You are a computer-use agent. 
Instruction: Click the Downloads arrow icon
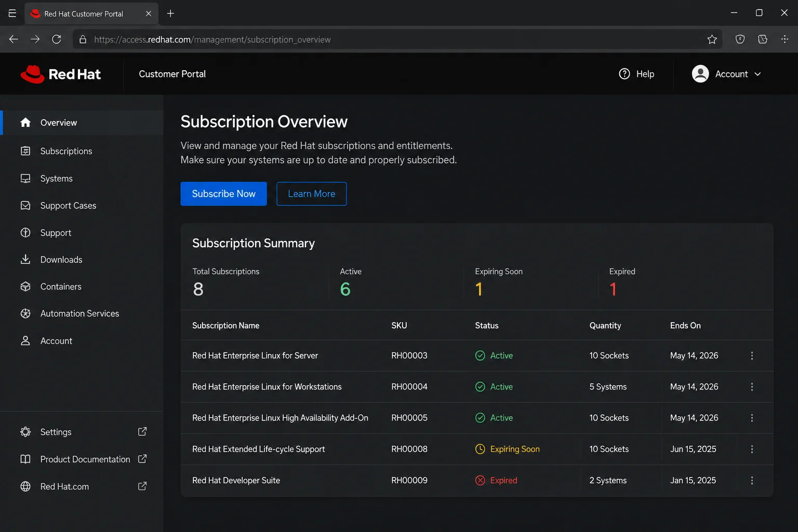point(25,259)
